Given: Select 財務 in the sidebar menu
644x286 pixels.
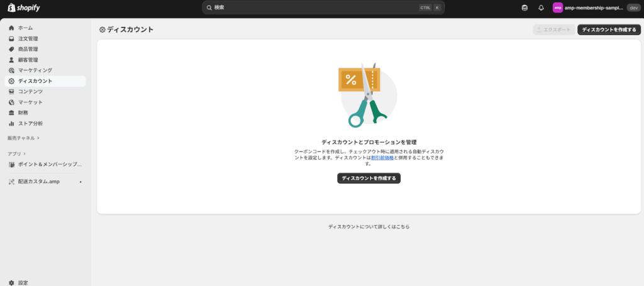Looking at the screenshot, I should (x=23, y=113).
